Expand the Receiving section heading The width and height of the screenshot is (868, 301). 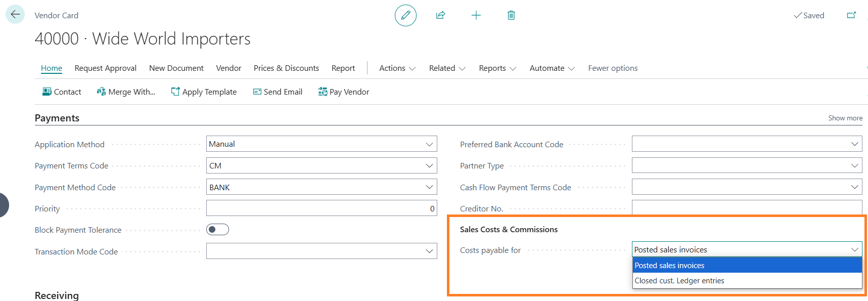57,295
